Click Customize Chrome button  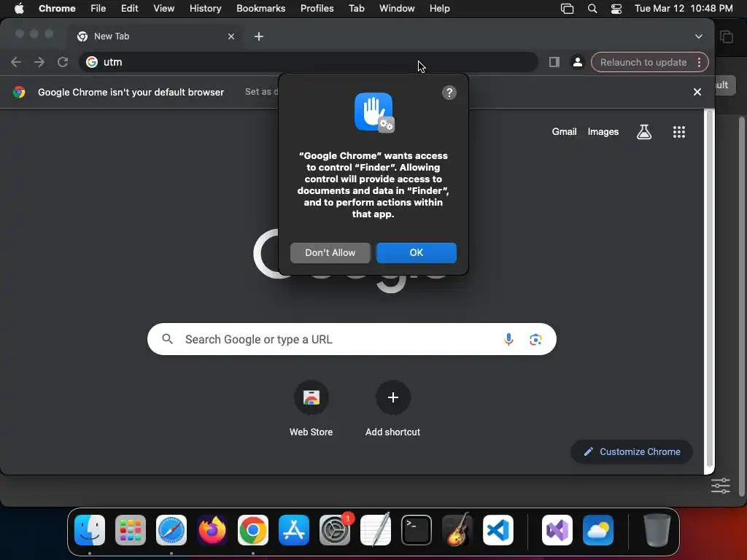click(632, 451)
